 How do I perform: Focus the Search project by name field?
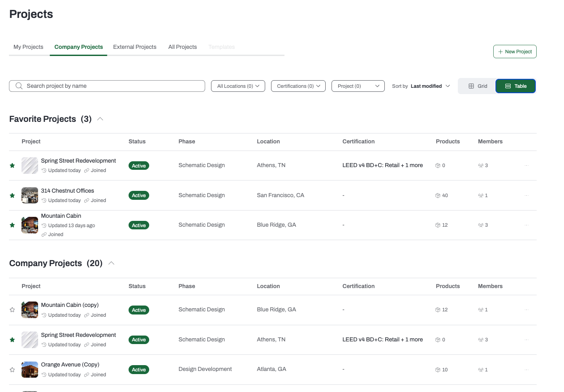tap(107, 86)
